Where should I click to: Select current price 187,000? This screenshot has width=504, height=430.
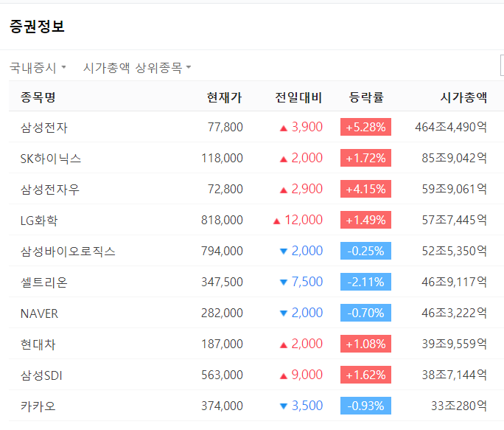[222, 344]
